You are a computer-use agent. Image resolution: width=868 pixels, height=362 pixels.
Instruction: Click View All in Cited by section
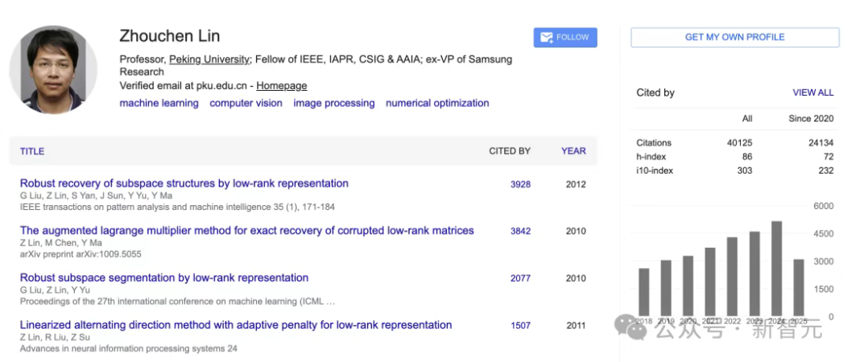coord(812,93)
